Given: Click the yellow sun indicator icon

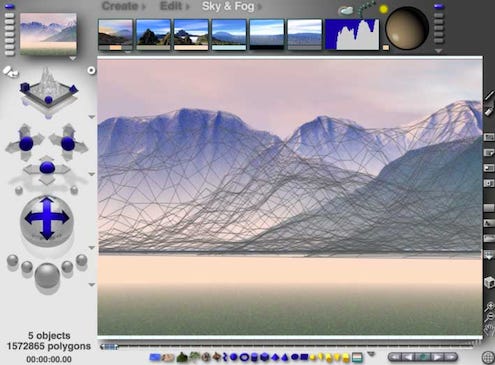Looking at the screenshot, I should pyautogui.click(x=384, y=9).
